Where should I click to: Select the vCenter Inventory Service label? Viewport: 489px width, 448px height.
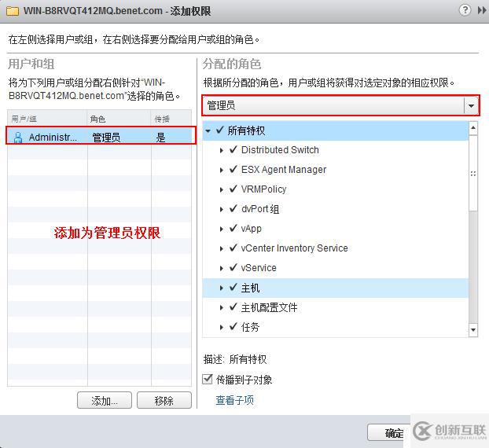[x=294, y=248]
